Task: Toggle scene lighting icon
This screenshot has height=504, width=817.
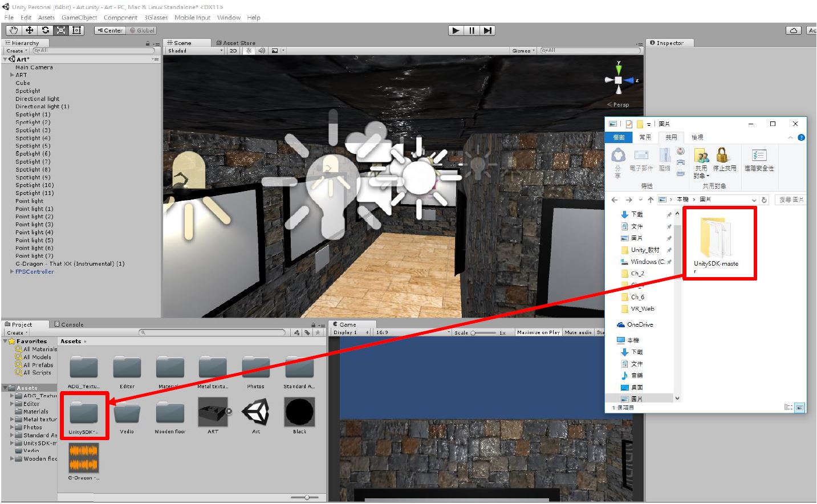Action: click(x=249, y=51)
